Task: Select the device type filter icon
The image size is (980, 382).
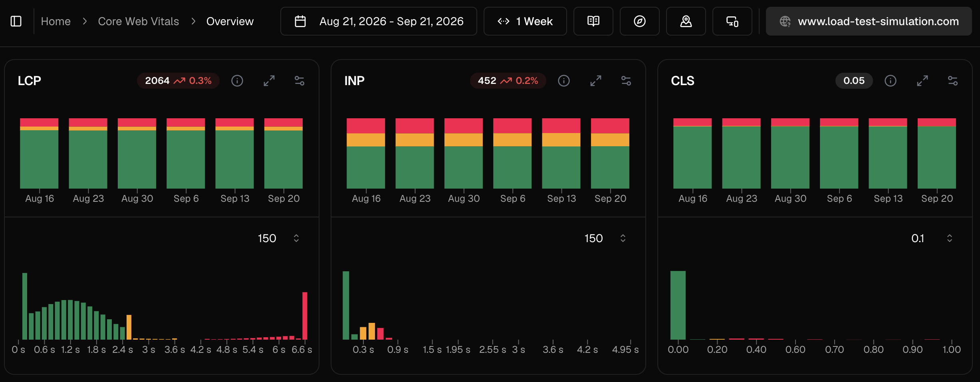Action: [732, 21]
